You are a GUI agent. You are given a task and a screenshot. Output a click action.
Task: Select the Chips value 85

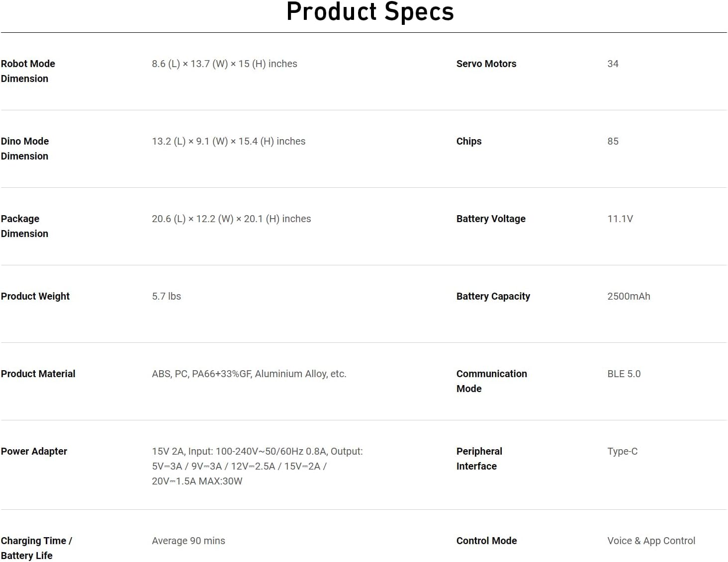point(613,141)
